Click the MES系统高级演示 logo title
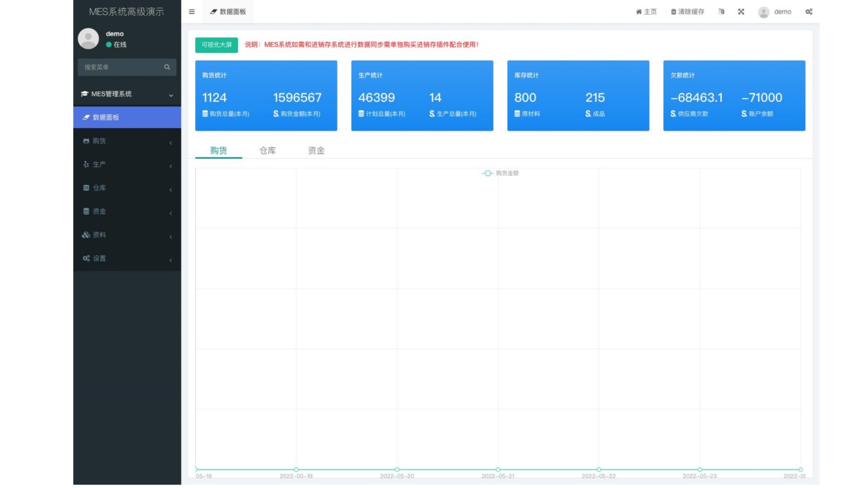The height and width of the screenshot is (488, 868). (126, 11)
